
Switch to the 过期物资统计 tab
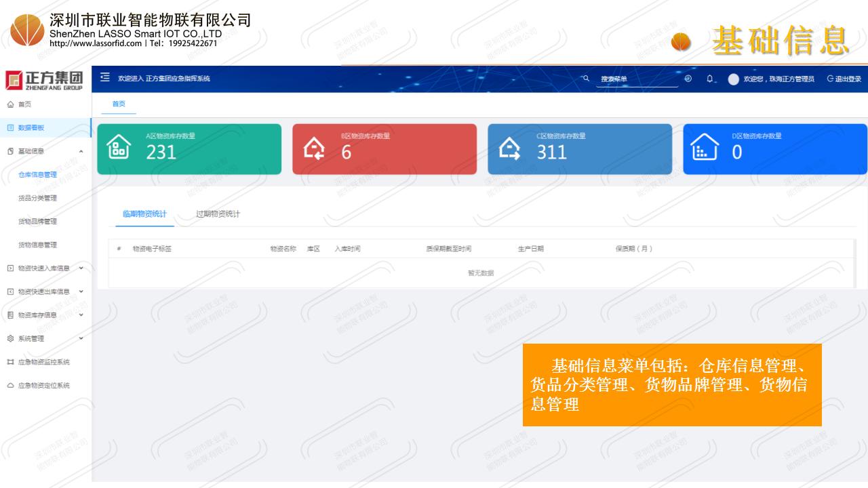coord(218,214)
